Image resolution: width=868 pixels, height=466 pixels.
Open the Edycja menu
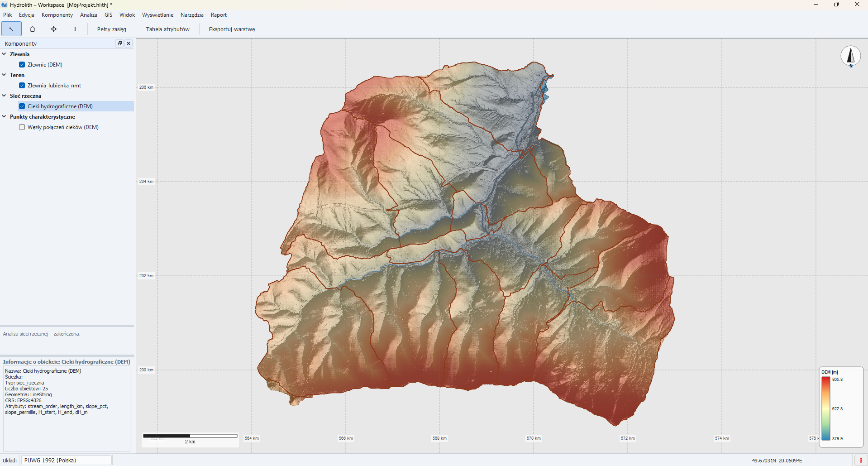tap(27, 15)
